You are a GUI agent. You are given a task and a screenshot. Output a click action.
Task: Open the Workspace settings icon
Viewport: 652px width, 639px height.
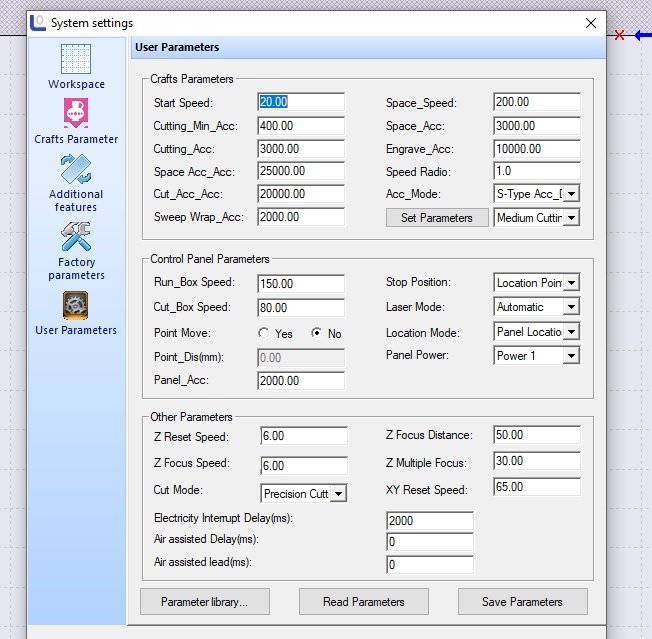pos(76,59)
